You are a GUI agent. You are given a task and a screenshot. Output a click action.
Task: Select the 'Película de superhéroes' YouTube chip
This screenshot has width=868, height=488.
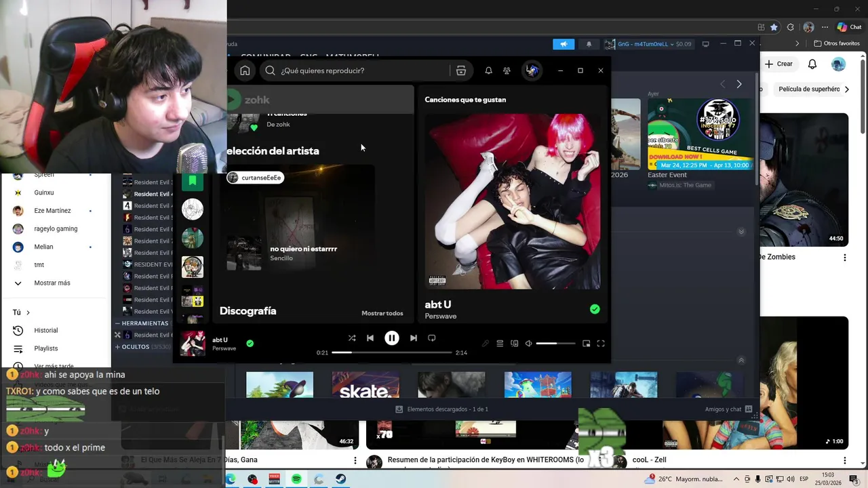pyautogui.click(x=810, y=89)
